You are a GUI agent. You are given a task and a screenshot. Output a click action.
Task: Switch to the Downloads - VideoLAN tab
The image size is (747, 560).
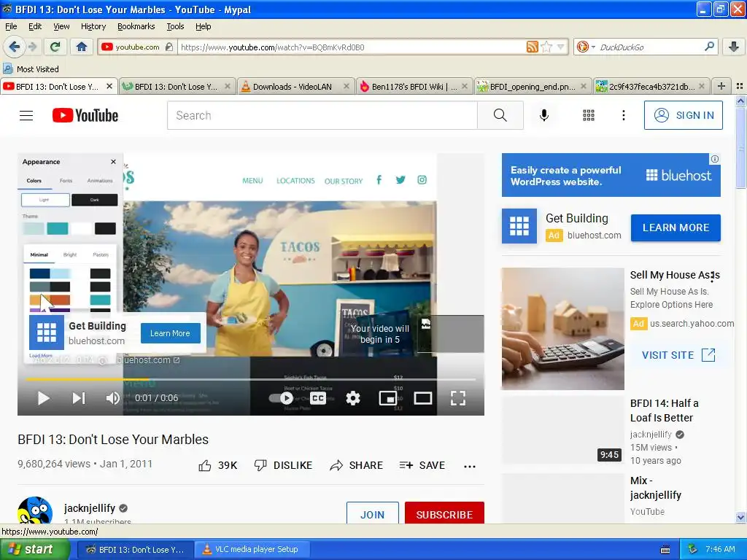[292, 86]
